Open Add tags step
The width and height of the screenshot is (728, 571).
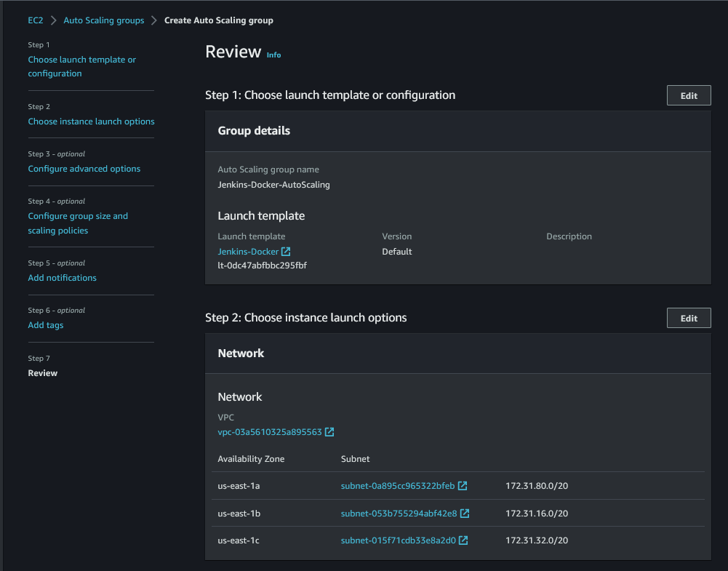click(46, 325)
